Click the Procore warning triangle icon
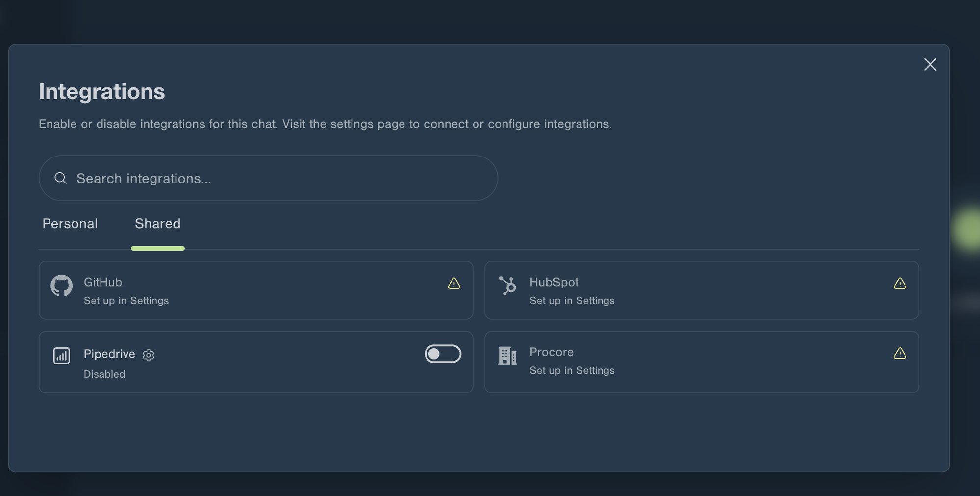This screenshot has width=980, height=496. [900, 353]
